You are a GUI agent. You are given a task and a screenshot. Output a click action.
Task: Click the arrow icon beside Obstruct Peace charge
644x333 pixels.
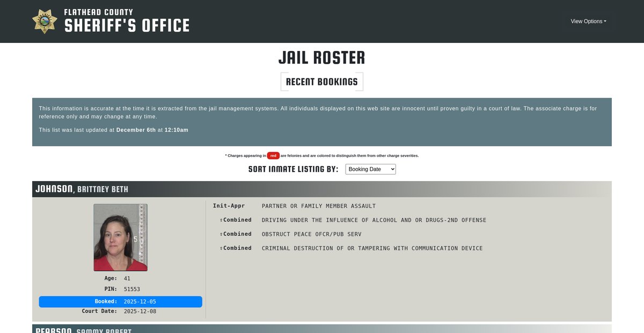pyautogui.click(x=221, y=234)
